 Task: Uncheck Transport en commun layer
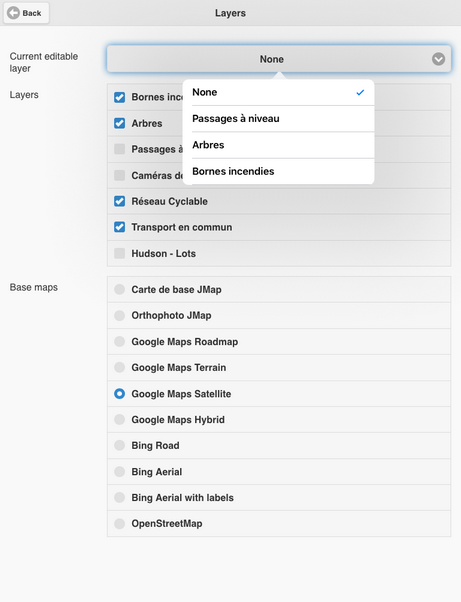(x=119, y=227)
